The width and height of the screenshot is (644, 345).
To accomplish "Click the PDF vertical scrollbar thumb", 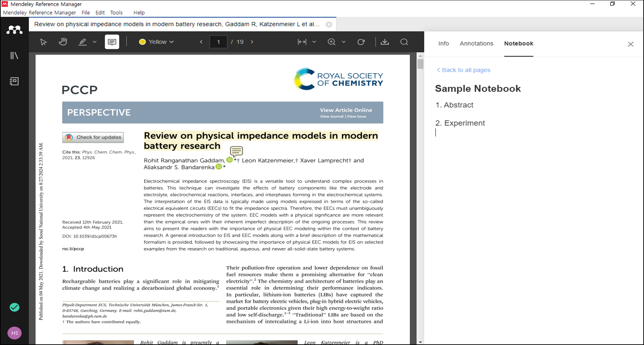I will (420, 64).
